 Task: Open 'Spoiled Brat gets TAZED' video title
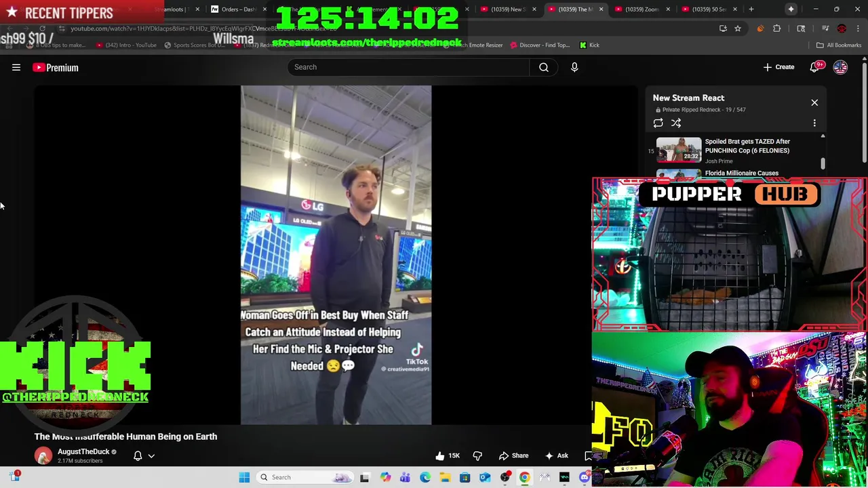click(747, 146)
